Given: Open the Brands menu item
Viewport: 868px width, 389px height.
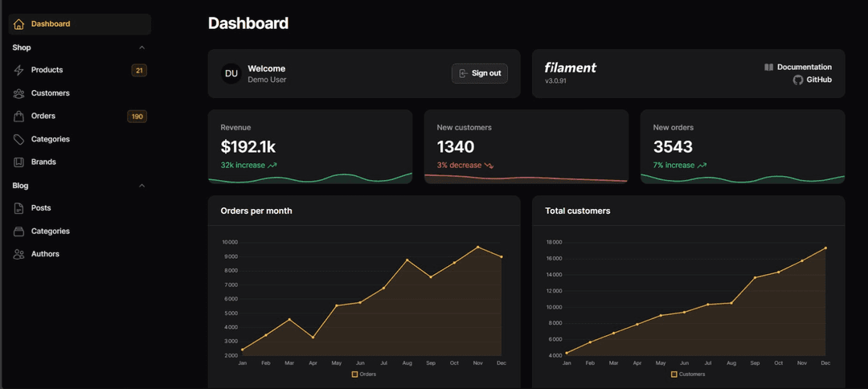Looking at the screenshot, I should pos(43,162).
